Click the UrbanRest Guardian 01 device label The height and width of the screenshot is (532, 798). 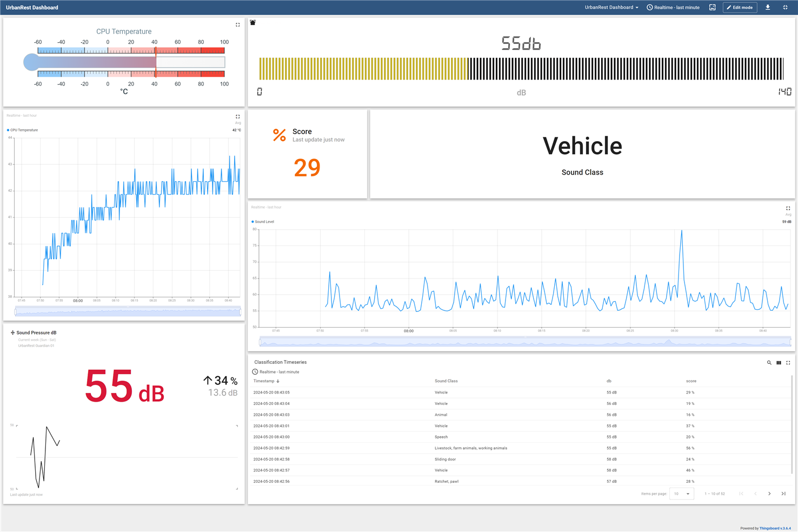click(x=36, y=346)
